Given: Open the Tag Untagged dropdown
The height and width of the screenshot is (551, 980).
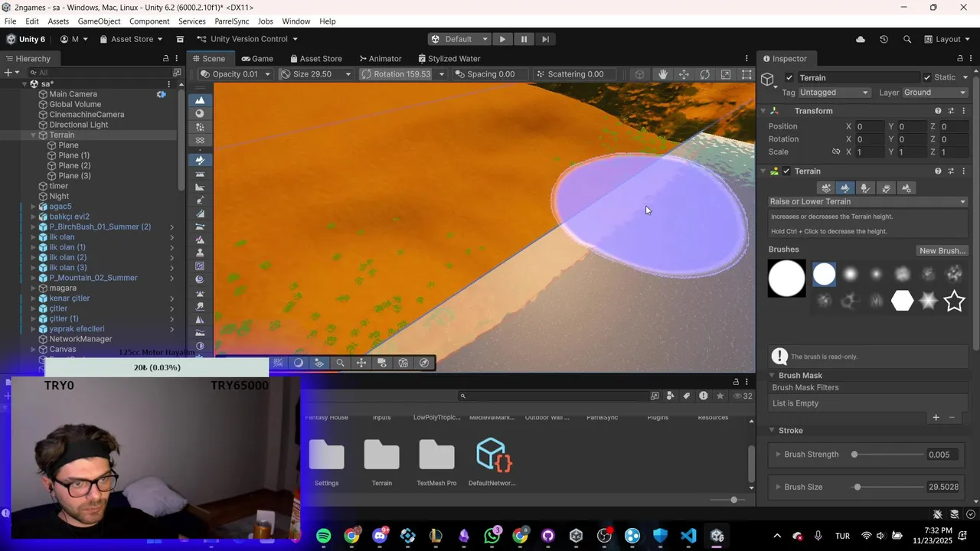Looking at the screenshot, I should click(834, 93).
